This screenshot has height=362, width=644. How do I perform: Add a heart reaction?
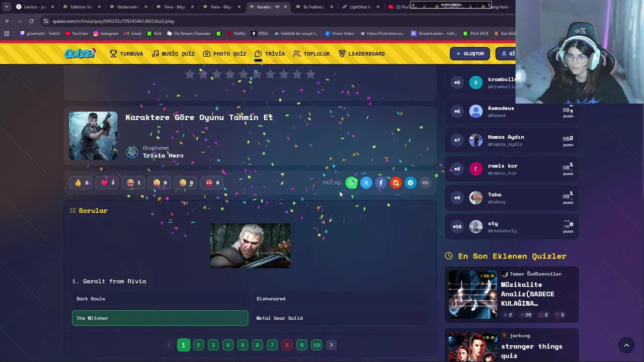coord(107,183)
